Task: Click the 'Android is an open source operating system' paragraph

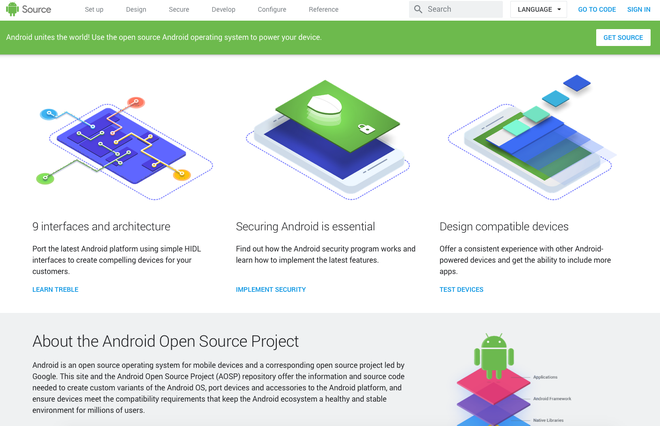Action: (x=218, y=387)
